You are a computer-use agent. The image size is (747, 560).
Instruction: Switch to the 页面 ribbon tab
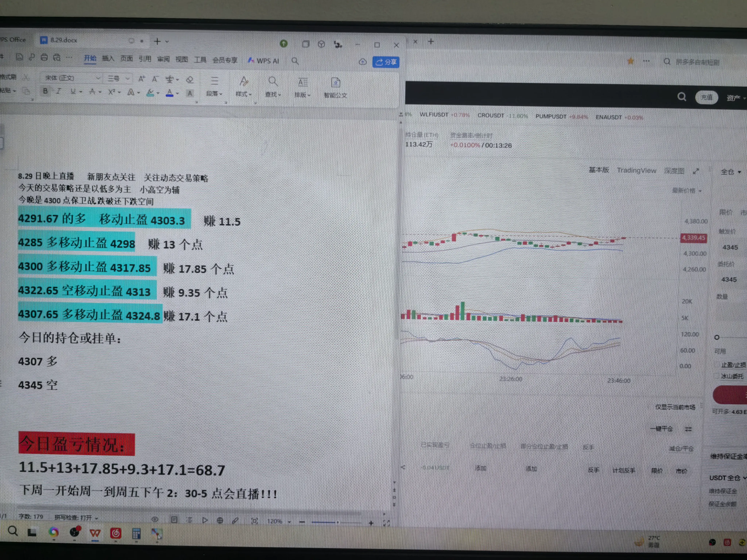127,58
